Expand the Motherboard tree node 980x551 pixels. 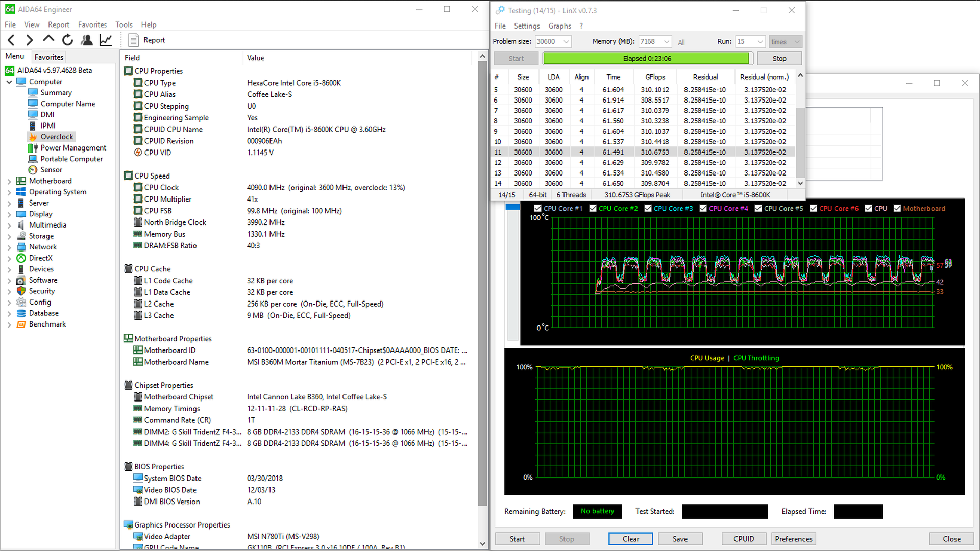(x=9, y=181)
